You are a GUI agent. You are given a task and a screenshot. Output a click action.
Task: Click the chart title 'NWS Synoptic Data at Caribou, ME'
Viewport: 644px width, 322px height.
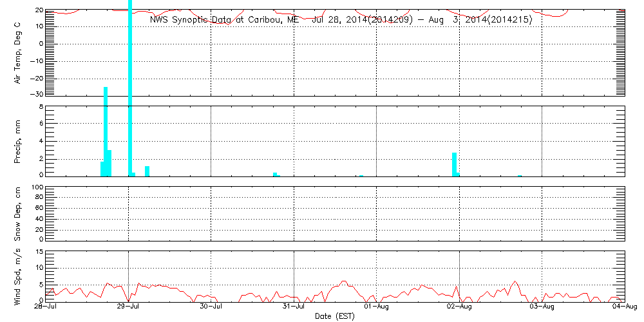[224, 19]
